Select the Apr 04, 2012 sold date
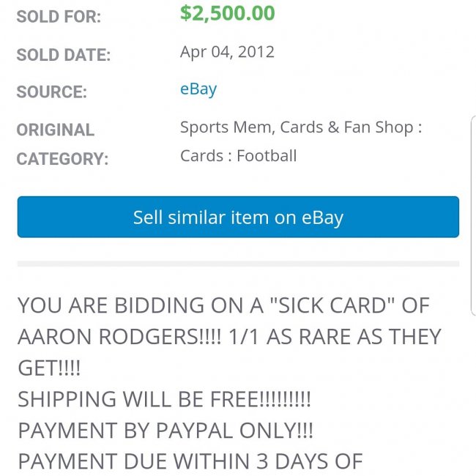The image size is (476, 476). pyautogui.click(x=227, y=52)
